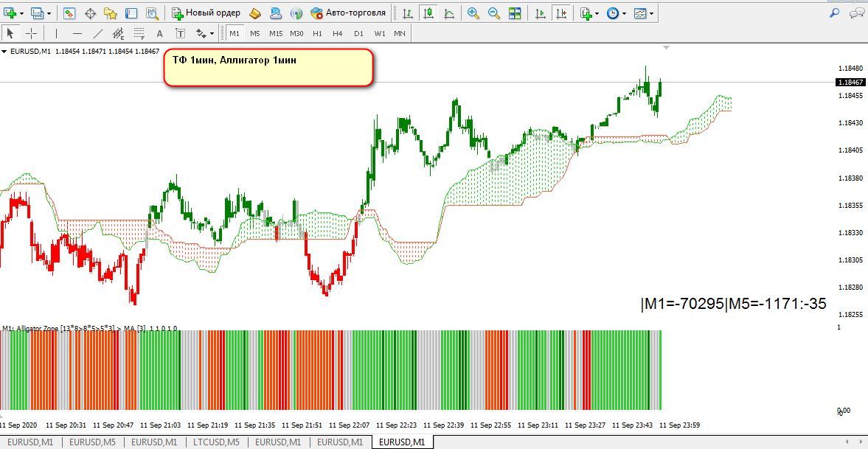The image size is (868, 449).
Task: Click the Авто-торговля button
Action: tap(348, 13)
